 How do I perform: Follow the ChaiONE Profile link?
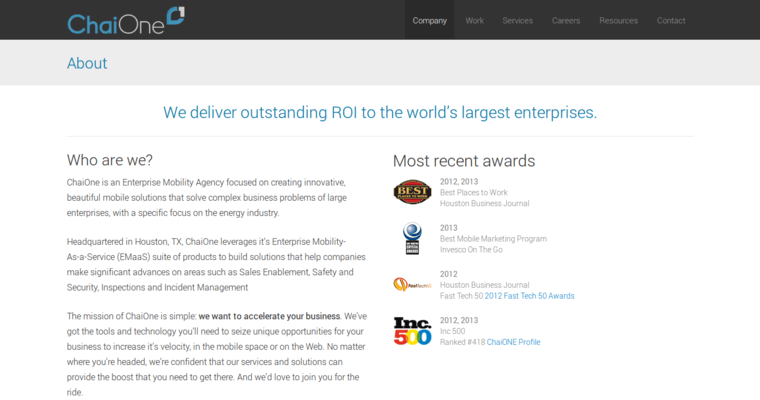[513, 342]
